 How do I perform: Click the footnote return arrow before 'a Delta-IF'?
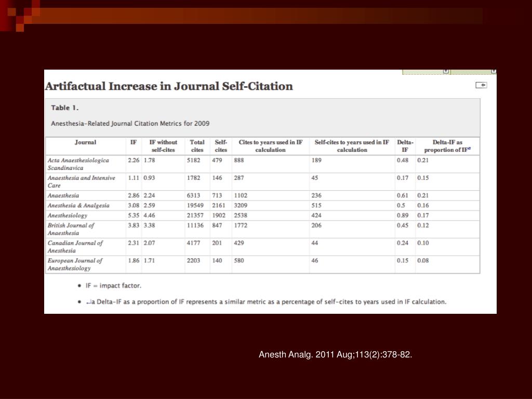coord(88,302)
